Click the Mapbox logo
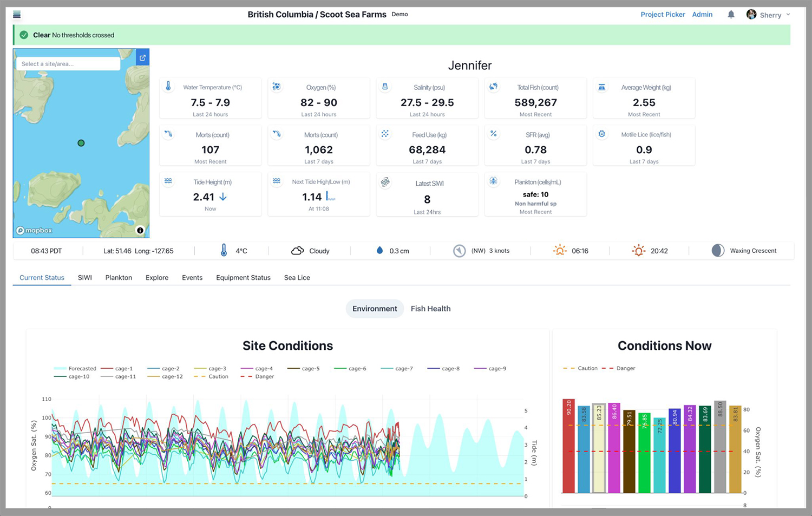This screenshot has width=812, height=516. click(x=35, y=230)
